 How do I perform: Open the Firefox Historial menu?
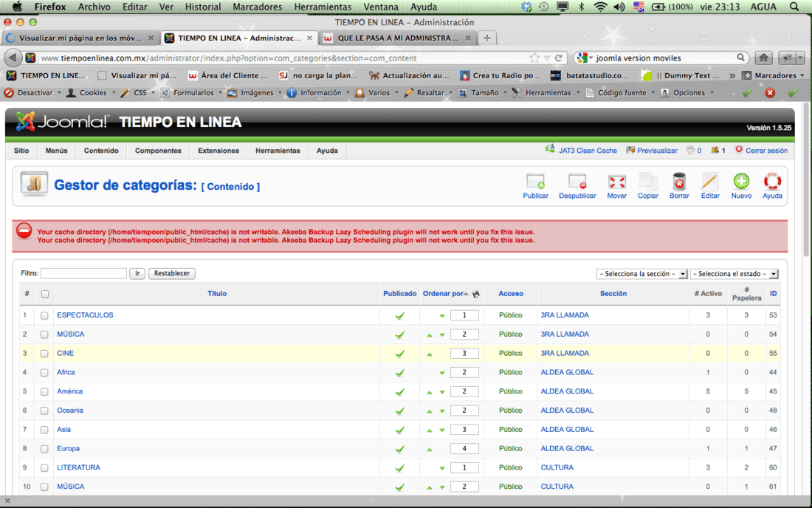(203, 7)
